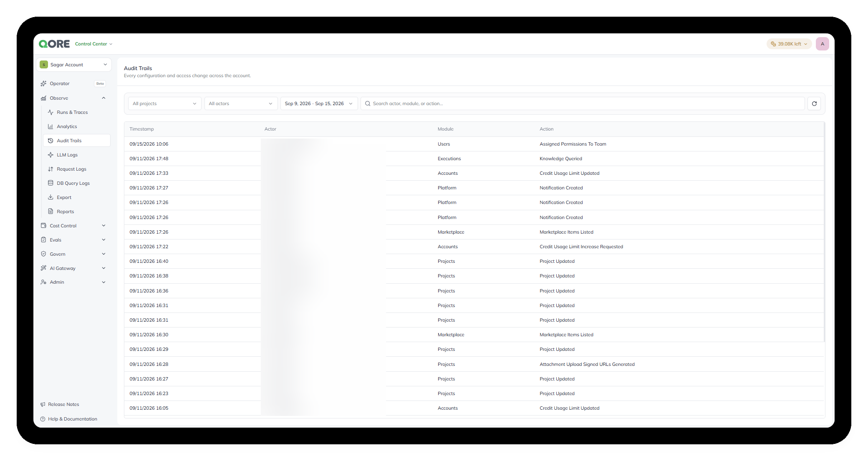Viewport: 868px width, 461px height.
Task: Click the Help question mark icon
Action: (x=43, y=419)
